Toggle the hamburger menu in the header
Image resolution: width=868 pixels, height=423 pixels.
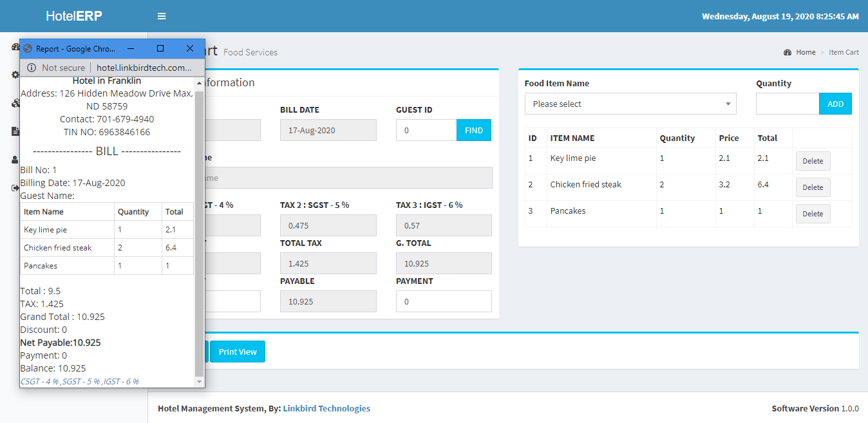162,15
